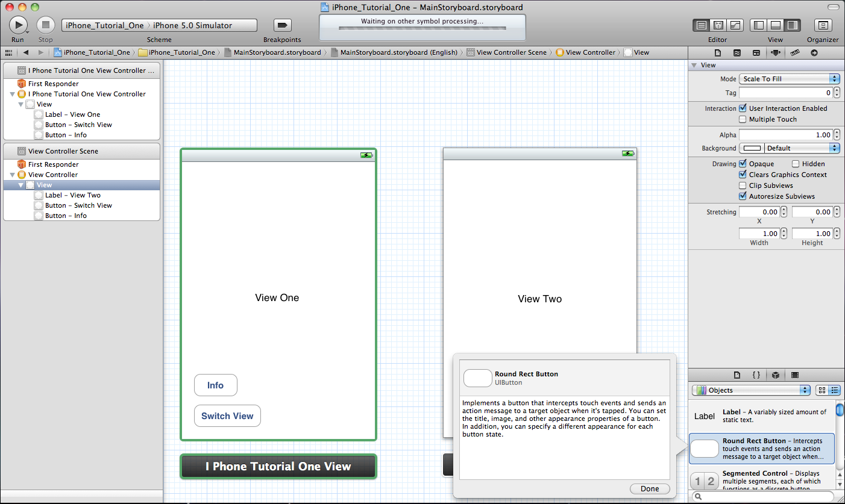Open the Scale To Fill mode dropdown

pos(788,78)
